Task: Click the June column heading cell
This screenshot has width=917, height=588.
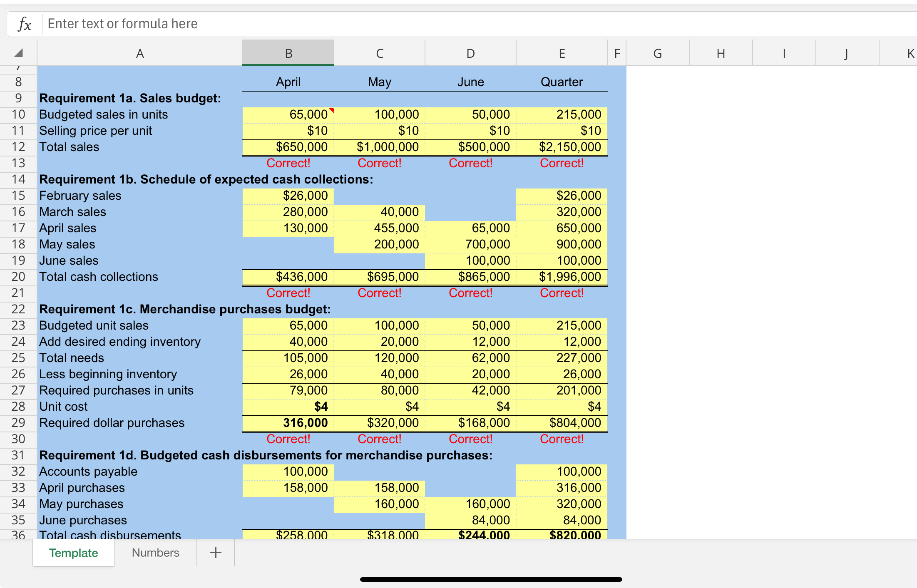Action: point(470,82)
